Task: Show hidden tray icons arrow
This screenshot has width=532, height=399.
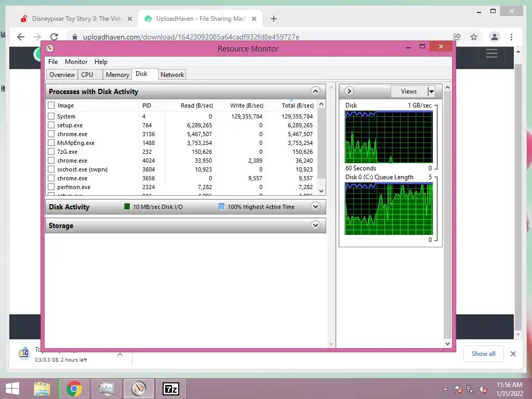Action: pyautogui.click(x=445, y=389)
